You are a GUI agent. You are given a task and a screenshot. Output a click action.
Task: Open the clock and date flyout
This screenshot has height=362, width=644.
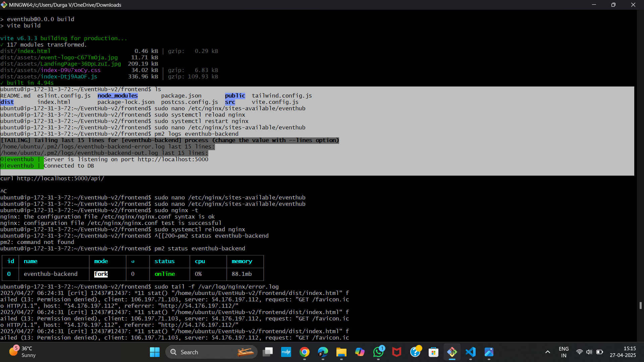click(x=623, y=352)
